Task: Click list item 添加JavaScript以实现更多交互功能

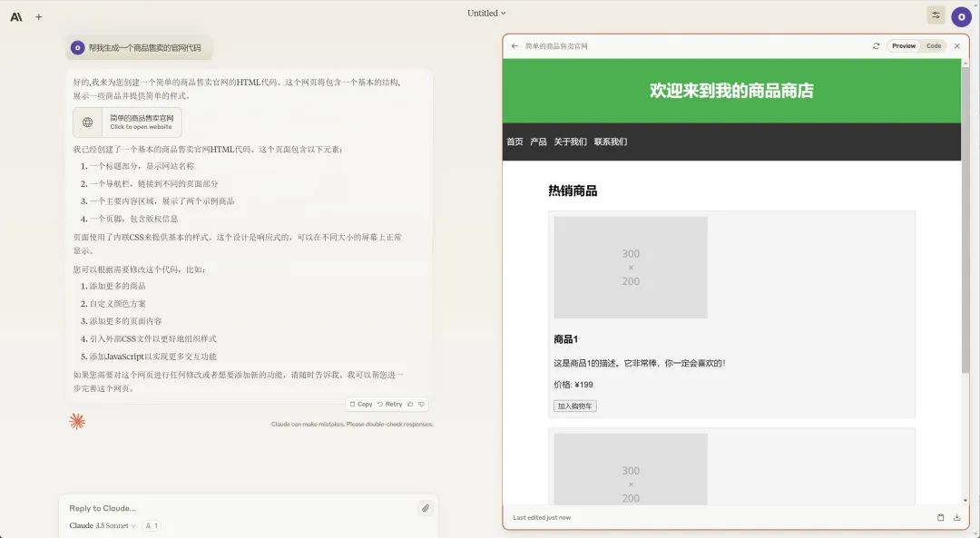Action: coord(152,357)
